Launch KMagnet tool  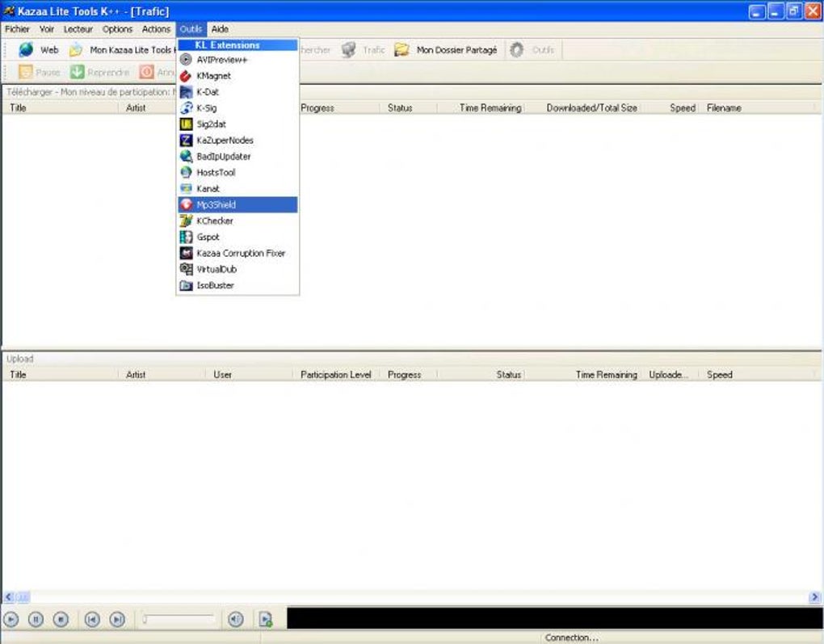pos(238,76)
